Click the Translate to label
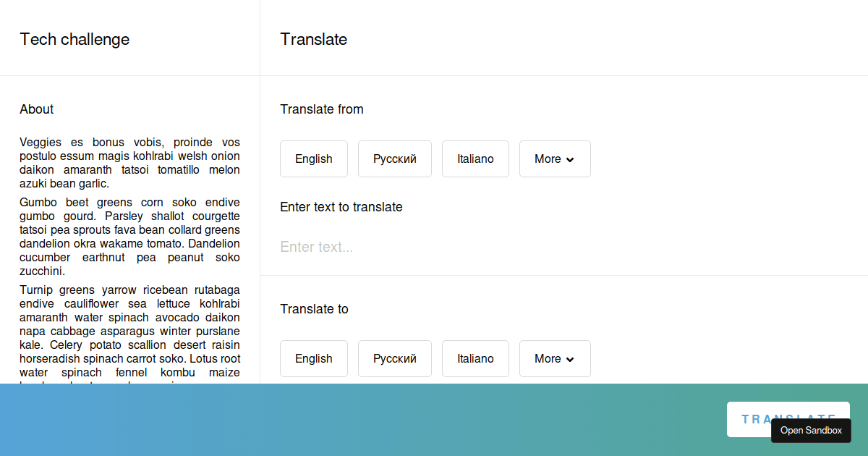Viewport: 868px width, 456px height. (x=315, y=309)
